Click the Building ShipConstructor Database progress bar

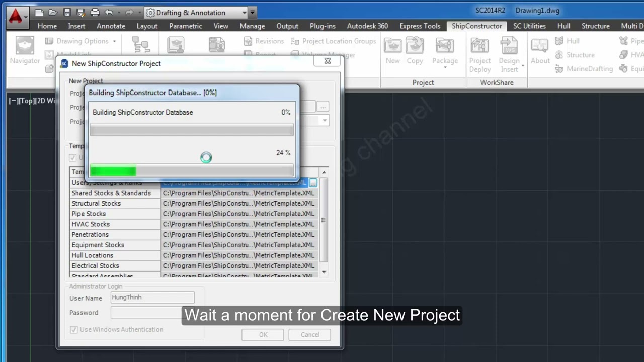(192, 130)
